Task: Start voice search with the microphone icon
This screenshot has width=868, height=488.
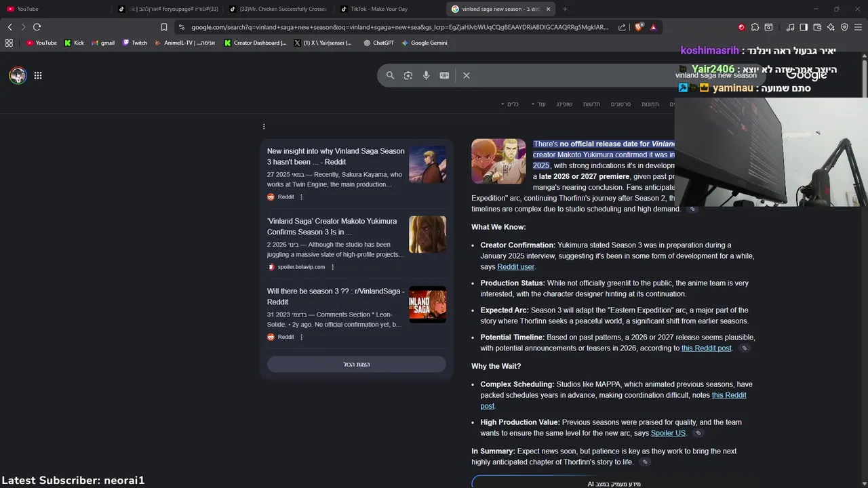Action: tap(426, 75)
